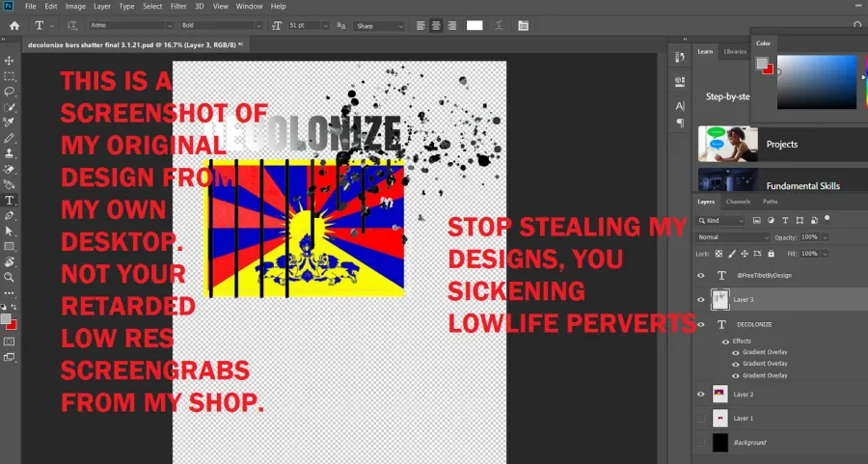Switch to the Channels tab
Screen dimensions: 868x464
[x=738, y=202]
